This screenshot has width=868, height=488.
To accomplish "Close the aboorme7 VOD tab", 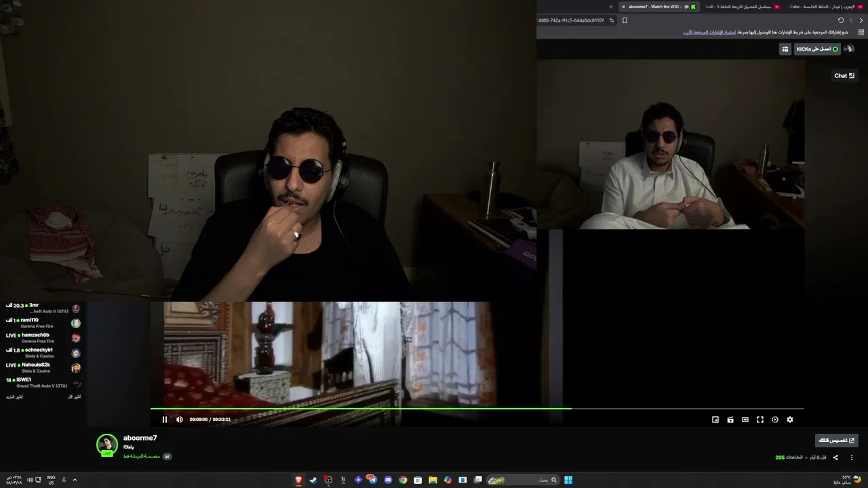I will [x=623, y=7].
